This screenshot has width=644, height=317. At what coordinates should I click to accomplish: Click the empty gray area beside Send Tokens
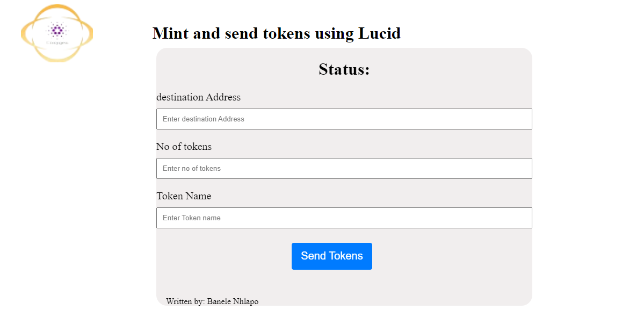point(452,256)
